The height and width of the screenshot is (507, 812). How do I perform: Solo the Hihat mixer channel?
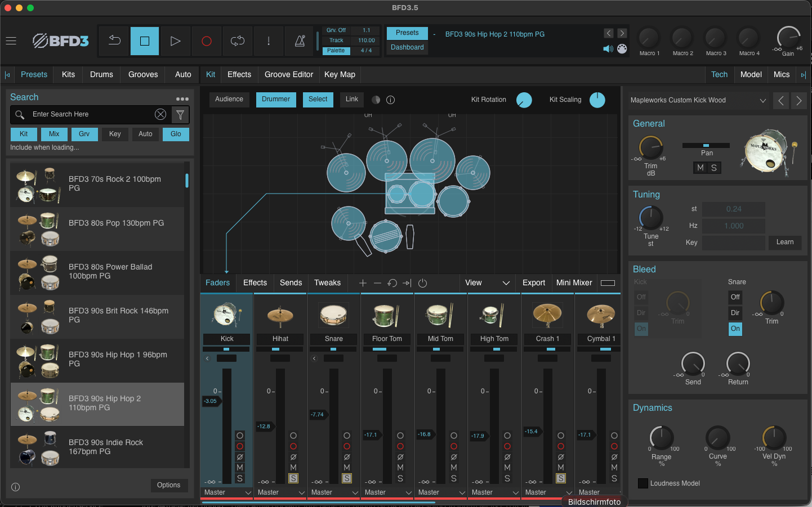293,478
